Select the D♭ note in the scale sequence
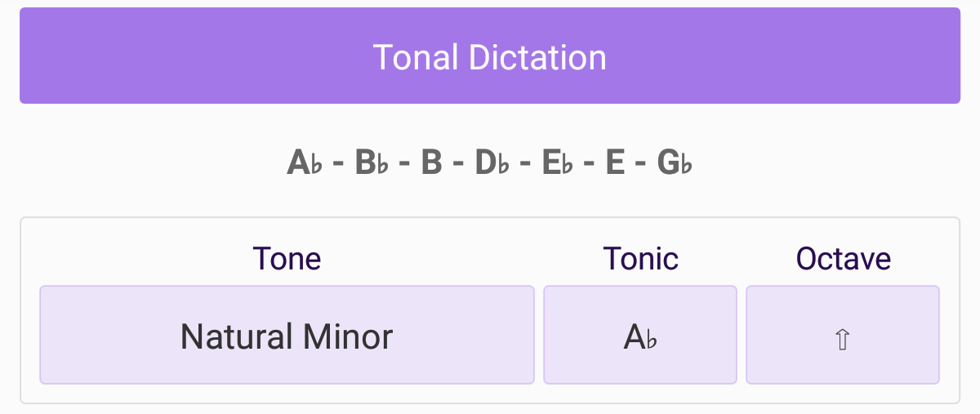 [x=492, y=163]
